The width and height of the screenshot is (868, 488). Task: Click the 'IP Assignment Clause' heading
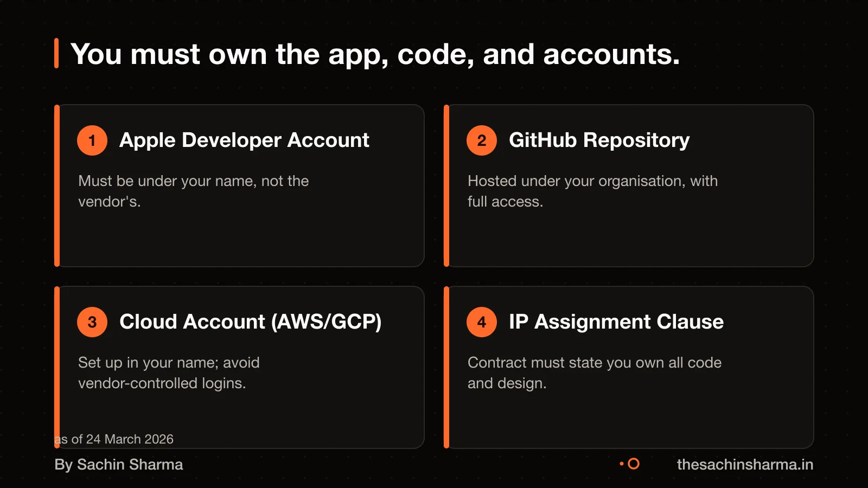click(616, 322)
